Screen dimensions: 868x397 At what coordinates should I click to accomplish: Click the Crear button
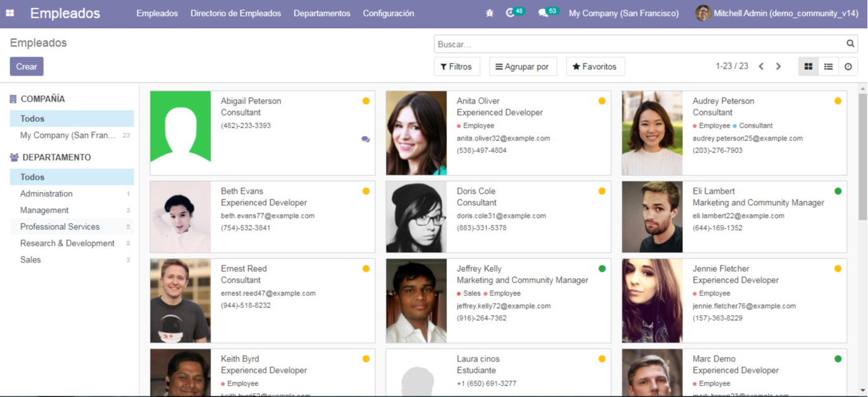pos(27,67)
